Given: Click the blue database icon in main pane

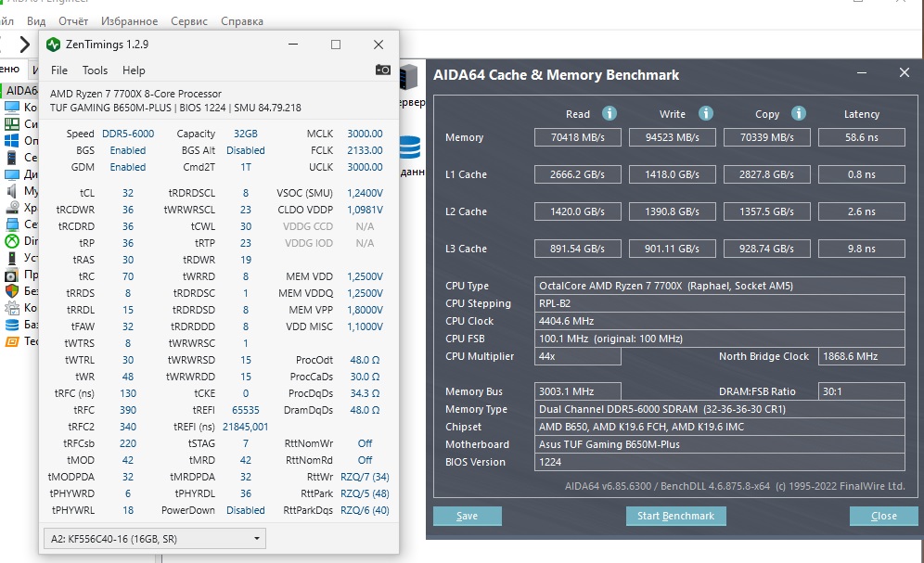Looking at the screenshot, I should (x=410, y=147).
